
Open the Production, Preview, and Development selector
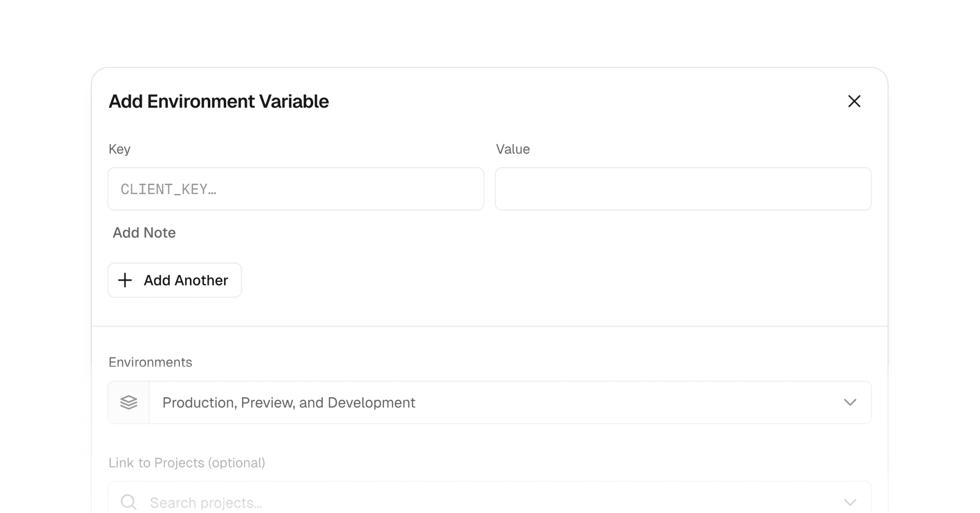tap(490, 402)
